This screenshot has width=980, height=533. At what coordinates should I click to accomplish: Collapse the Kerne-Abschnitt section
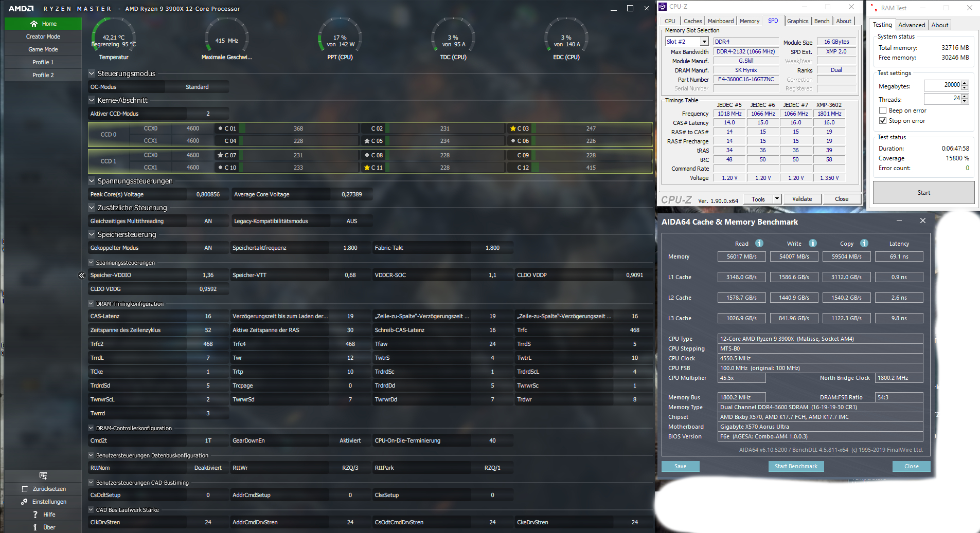[x=92, y=100]
